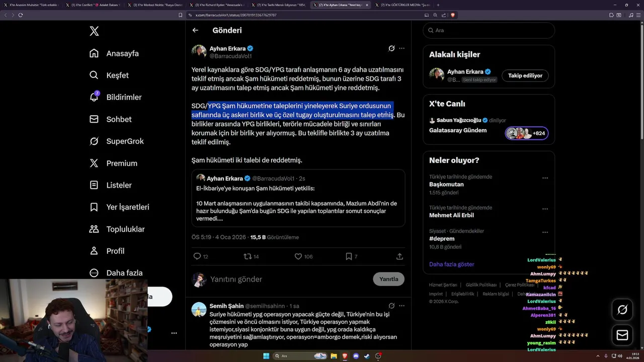
Task: Open SuperGrok from the sidebar
Action: click(x=117, y=141)
